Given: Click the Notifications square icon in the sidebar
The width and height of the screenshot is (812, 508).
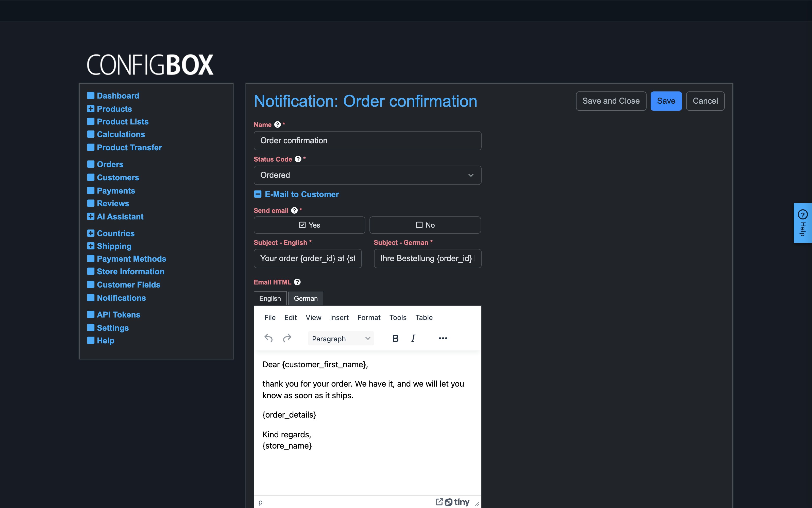Looking at the screenshot, I should (x=91, y=298).
